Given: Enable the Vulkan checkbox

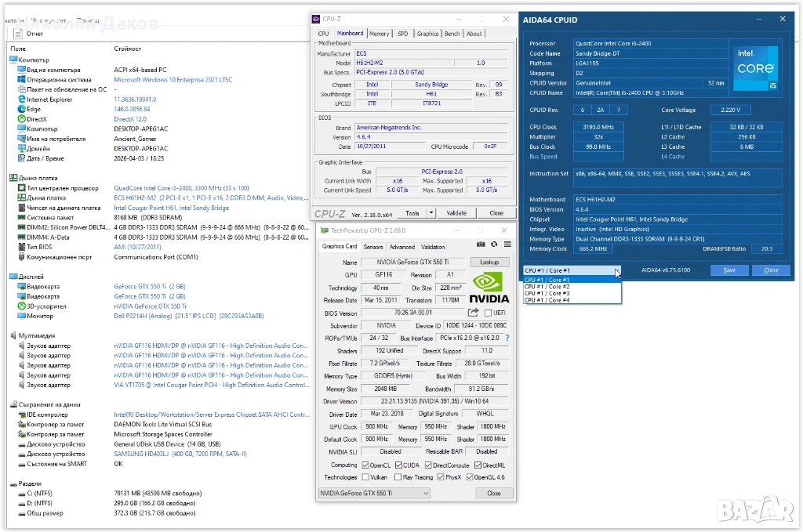Looking at the screenshot, I should 367,477.
